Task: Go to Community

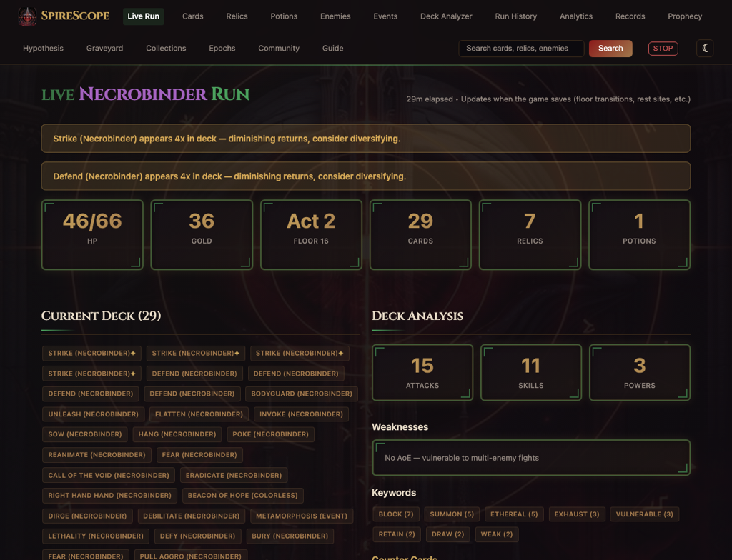Action: click(x=279, y=48)
